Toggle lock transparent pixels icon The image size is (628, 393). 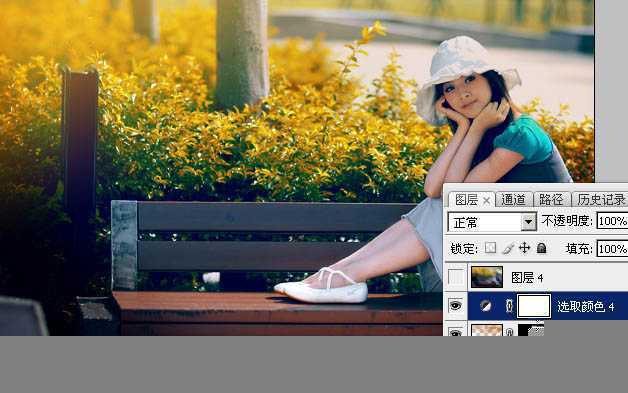pos(490,248)
